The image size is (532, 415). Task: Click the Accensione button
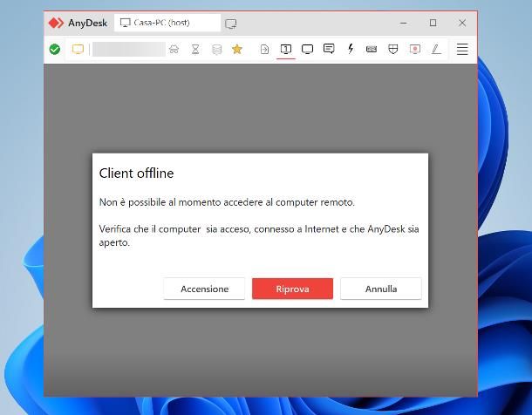204,289
